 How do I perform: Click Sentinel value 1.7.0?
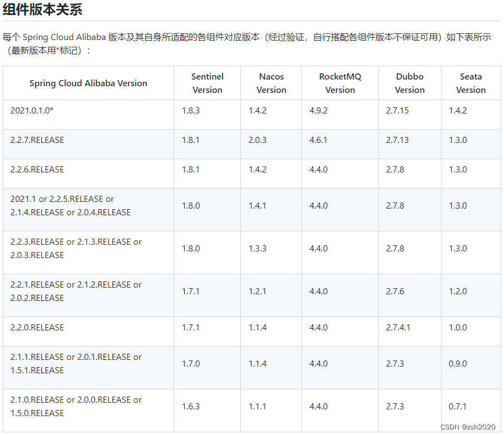[191, 364]
